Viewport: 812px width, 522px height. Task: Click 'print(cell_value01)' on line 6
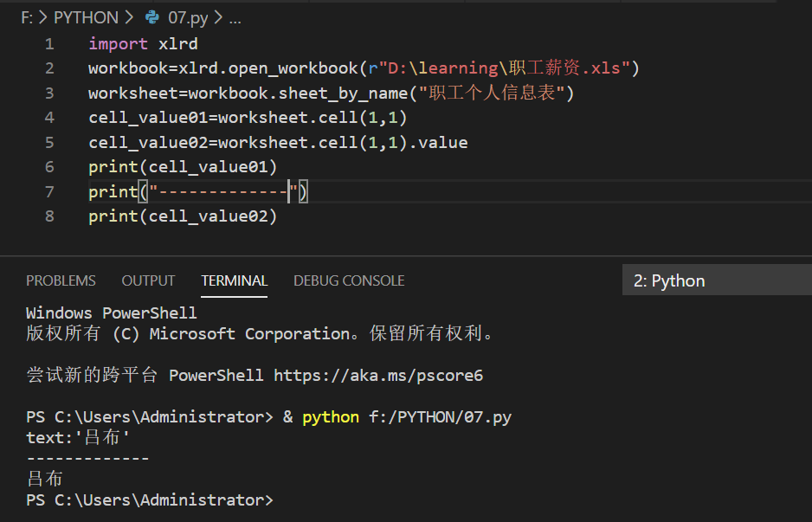(183, 167)
